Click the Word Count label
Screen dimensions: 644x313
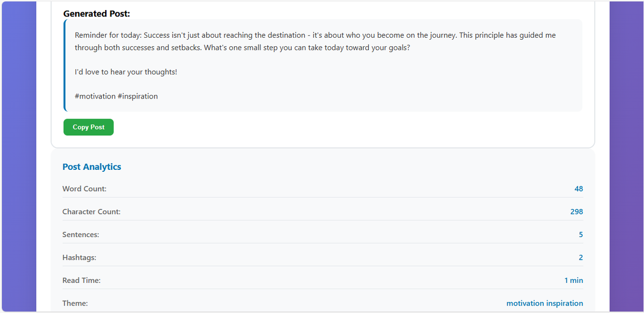pyautogui.click(x=85, y=189)
